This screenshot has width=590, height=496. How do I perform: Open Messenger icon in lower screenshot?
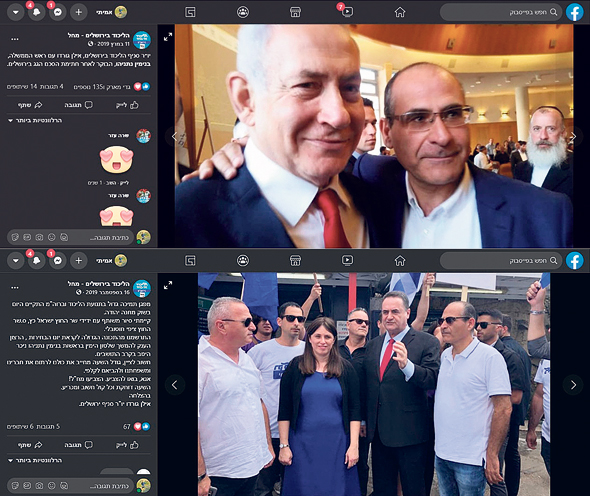pos(58,260)
